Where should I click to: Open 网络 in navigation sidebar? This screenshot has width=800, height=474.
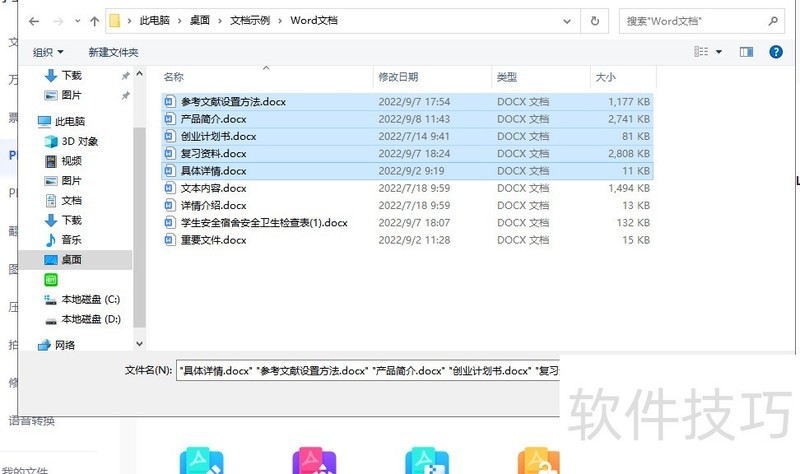click(x=56, y=345)
